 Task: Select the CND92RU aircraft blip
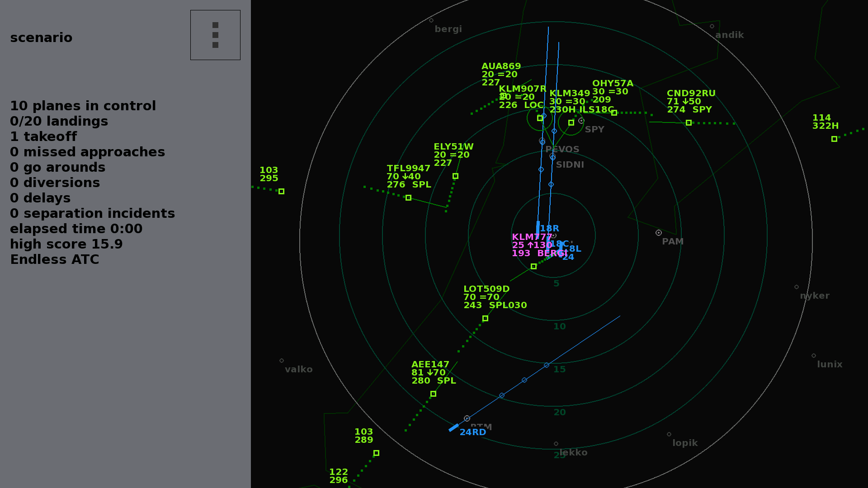click(x=689, y=123)
